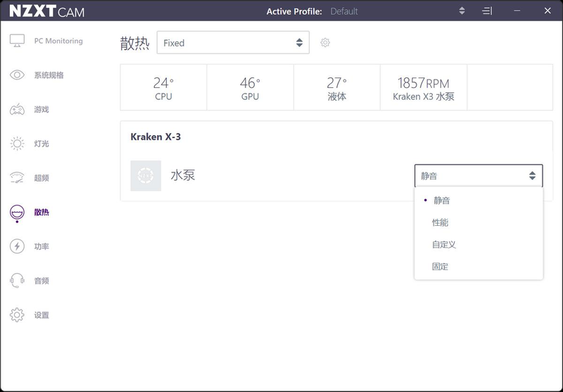Open the Fixed cooling profile dropdown

[232, 43]
